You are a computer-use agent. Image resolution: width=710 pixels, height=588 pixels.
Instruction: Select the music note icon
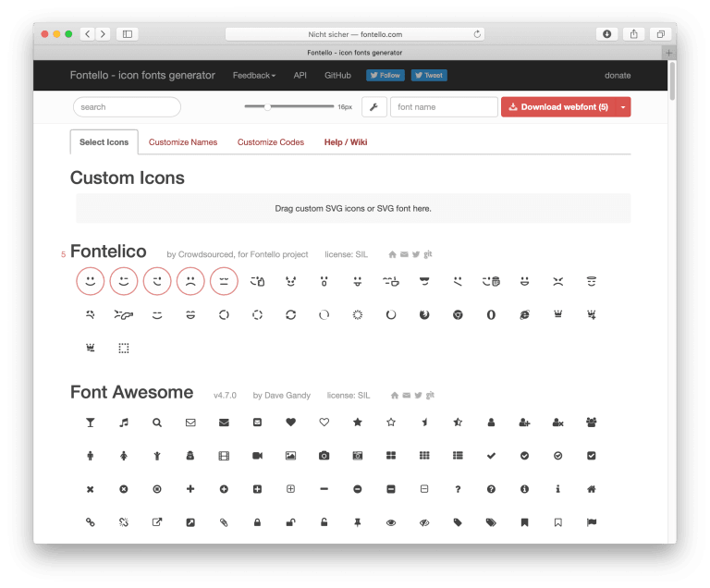(x=124, y=423)
